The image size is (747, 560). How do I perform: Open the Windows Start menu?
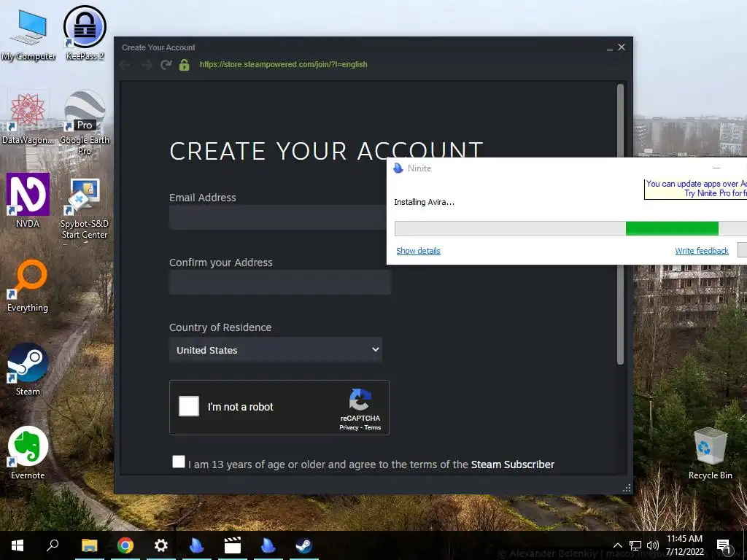18,545
